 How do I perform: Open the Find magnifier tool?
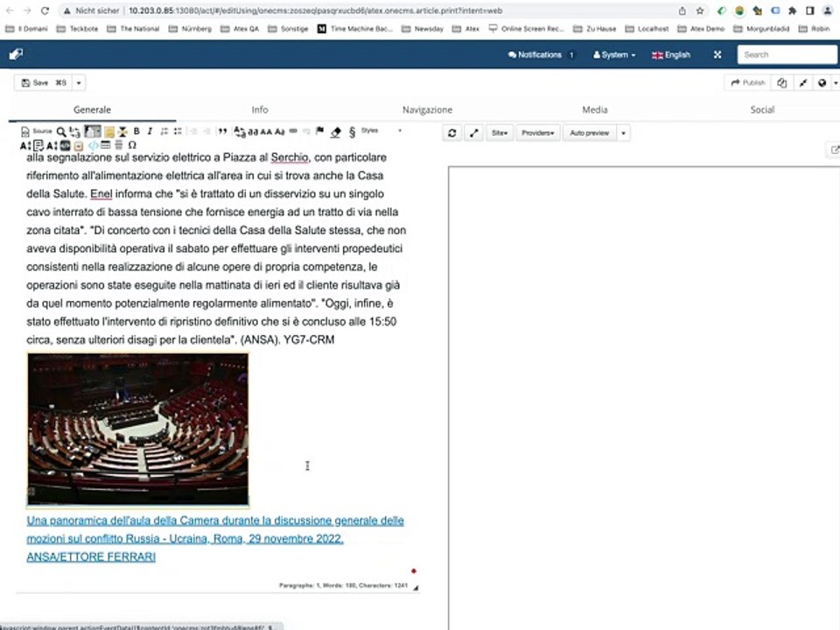click(x=61, y=131)
